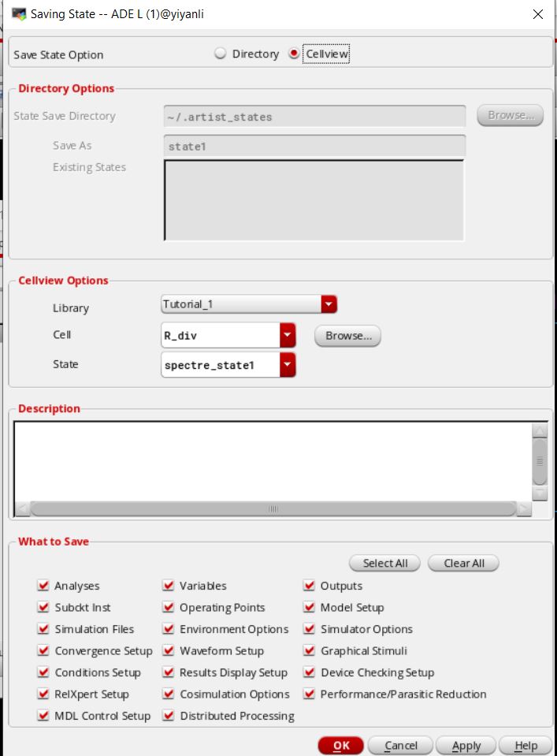
Task: Close the Saving State dialog window
Action: 538,14
